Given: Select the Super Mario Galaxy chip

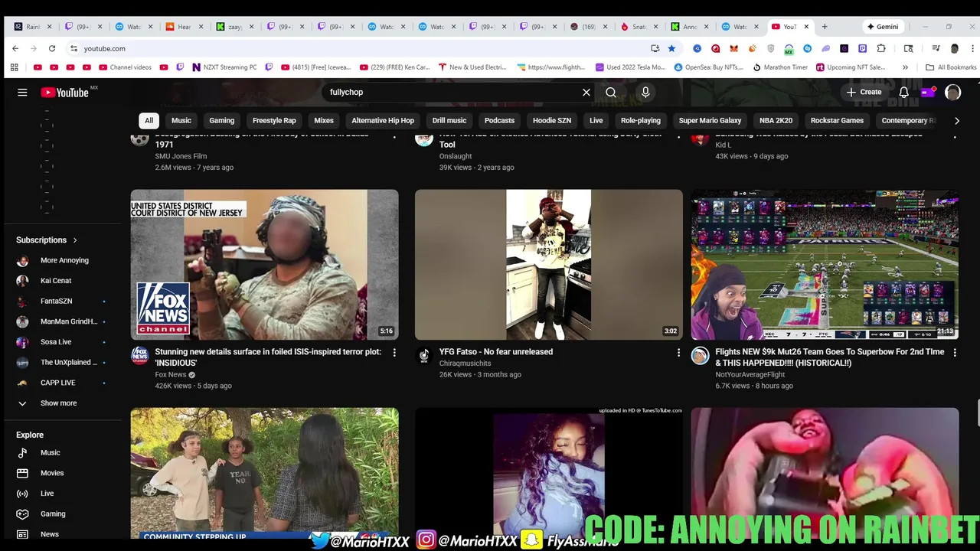Looking at the screenshot, I should coord(710,120).
